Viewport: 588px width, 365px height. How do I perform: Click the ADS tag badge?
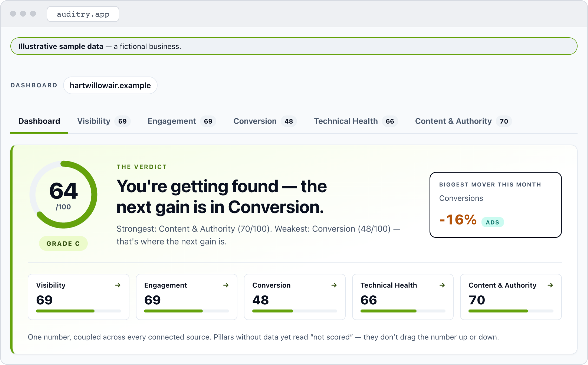coord(492,222)
